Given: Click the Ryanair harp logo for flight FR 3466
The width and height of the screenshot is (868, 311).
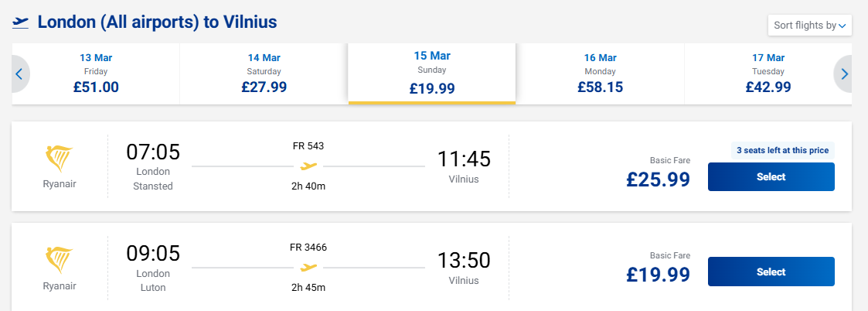Looking at the screenshot, I should [x=60, y=261].
